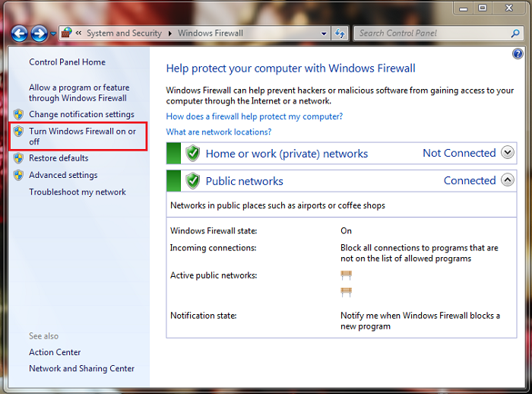
Task: Click the green shield beside Home or work networks
Action: tap(193, 153)
